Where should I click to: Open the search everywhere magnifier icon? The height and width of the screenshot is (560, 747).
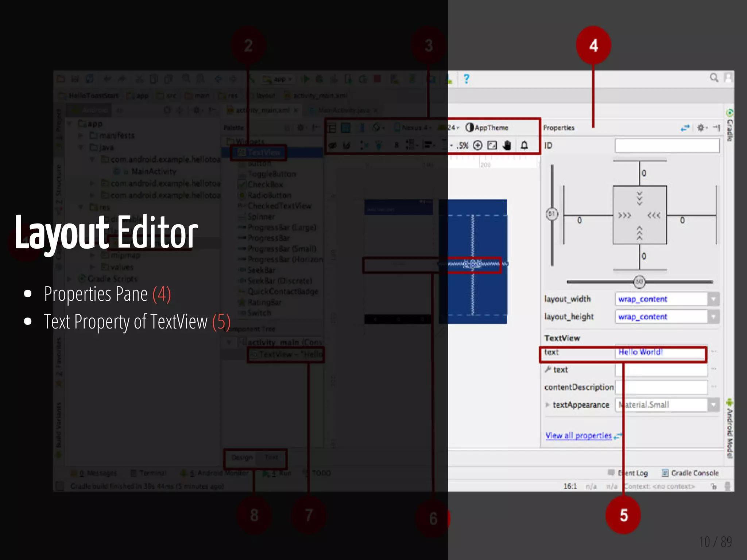[714, 77]
